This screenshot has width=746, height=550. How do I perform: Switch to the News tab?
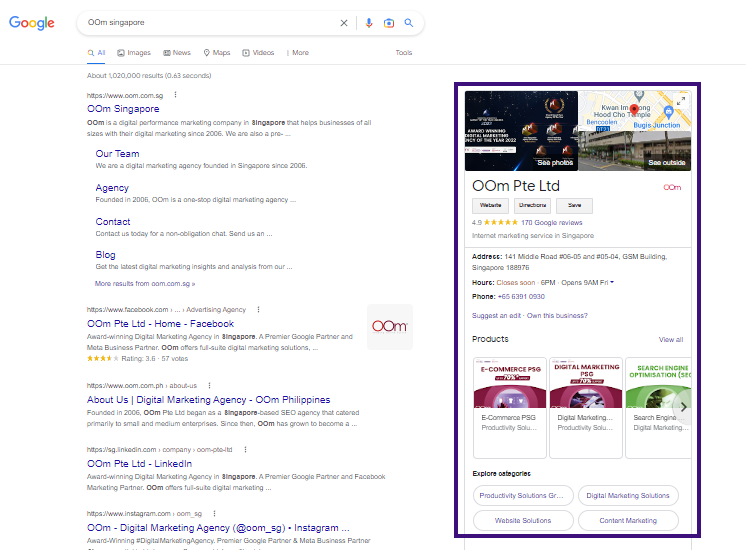pyautogui.click(x=177, y=53)
